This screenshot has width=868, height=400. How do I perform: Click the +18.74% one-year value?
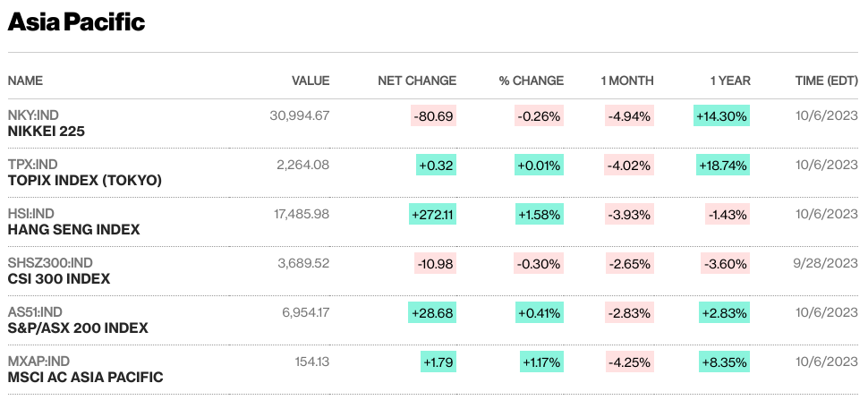click(721, 165)
